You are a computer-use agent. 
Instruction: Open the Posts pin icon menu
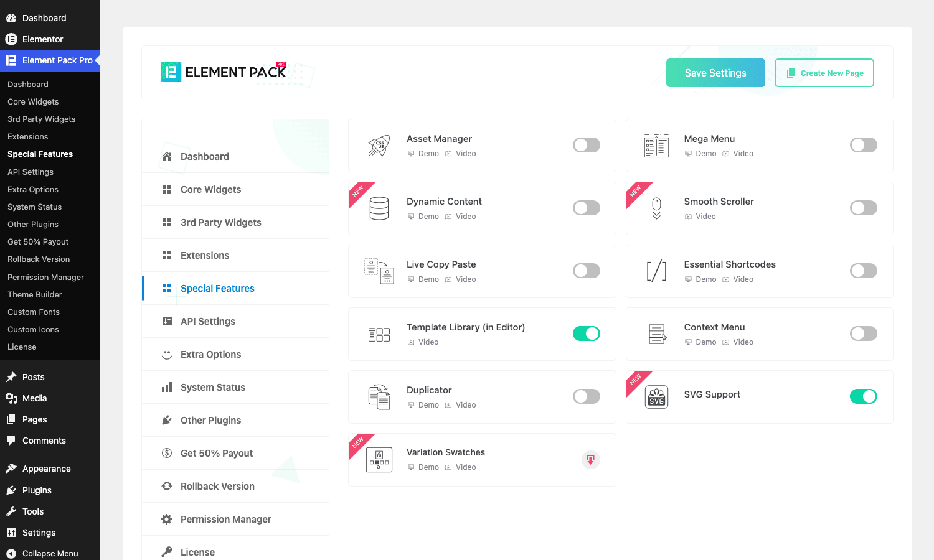(11, 377)
